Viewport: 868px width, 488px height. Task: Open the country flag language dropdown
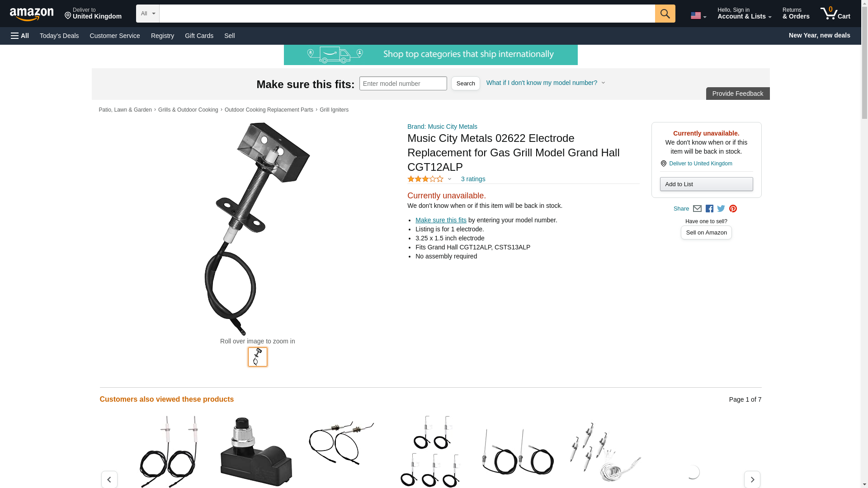[x=698, y=16]
